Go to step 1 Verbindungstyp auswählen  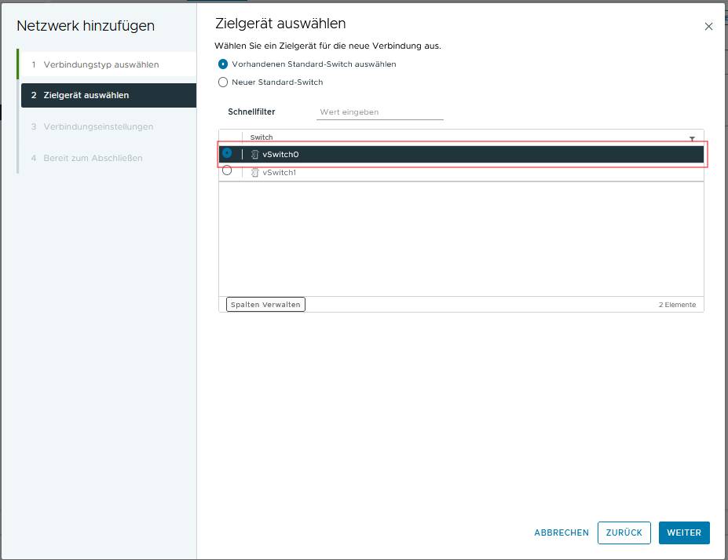pyautogui.click(x=108, y=64)
